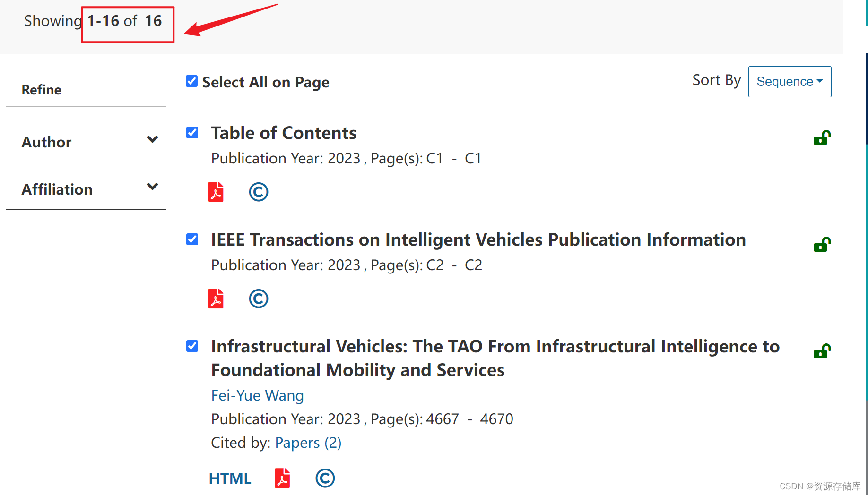Open Cited by Papers (2) link
The height and width of the screenshot is (495, 868).
click(x=308, y=443)
